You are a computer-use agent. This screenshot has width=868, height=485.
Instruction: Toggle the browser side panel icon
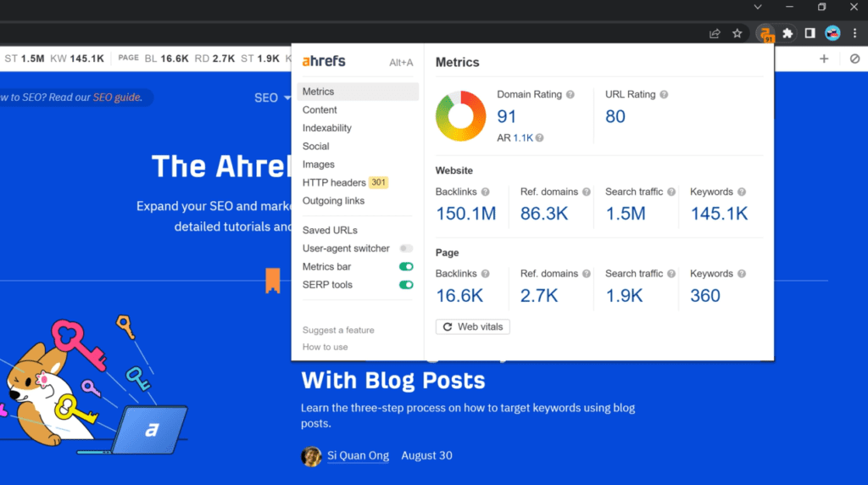click(x=810, y=34)
